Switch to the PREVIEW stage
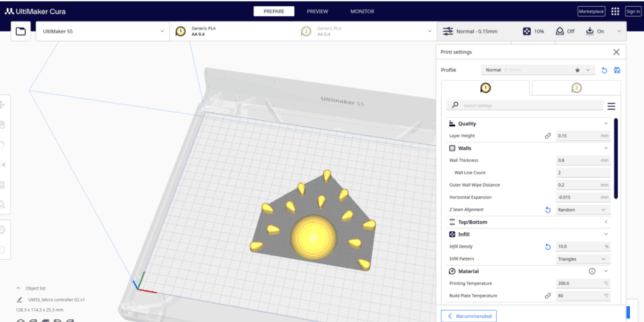 [x=317, y=11]
